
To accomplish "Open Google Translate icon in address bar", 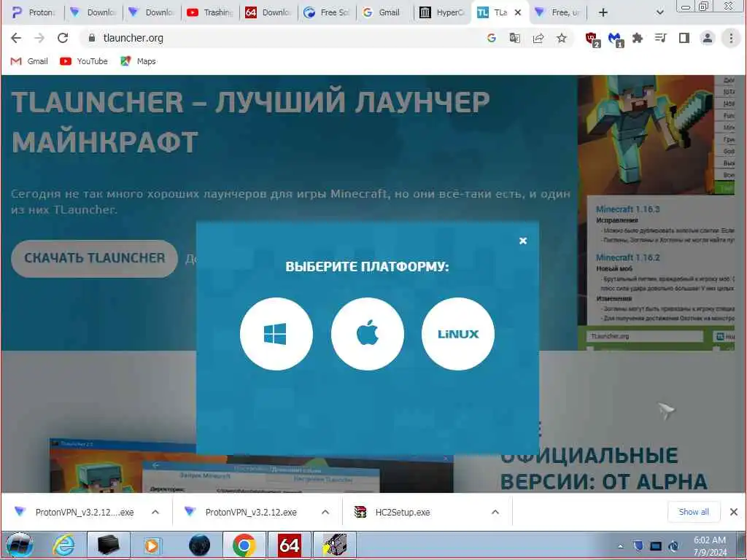I will click(514, 38).
